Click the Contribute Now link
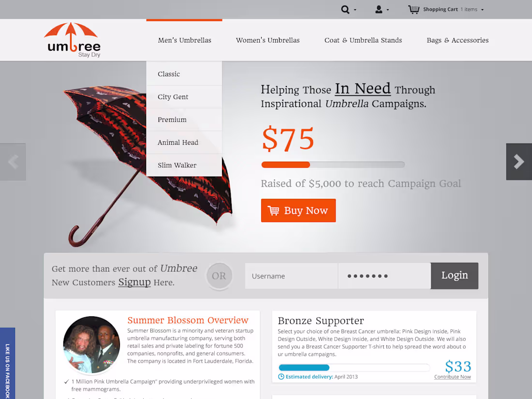532x399 pixels. pos(452,377)
